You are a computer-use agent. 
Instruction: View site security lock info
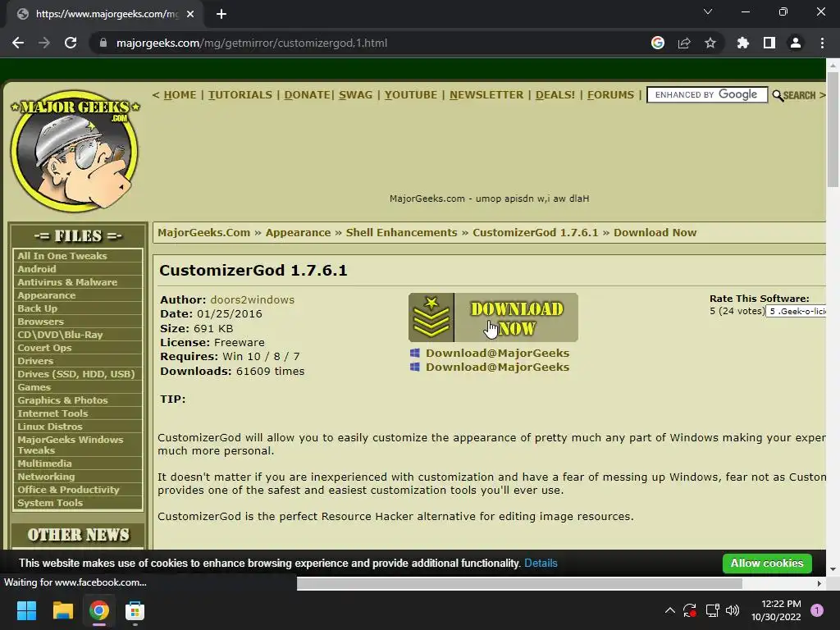tap(103, 43)
